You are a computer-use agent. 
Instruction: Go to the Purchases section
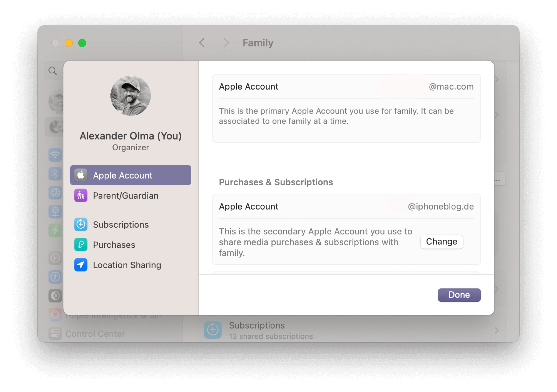(x=131, y=245)
